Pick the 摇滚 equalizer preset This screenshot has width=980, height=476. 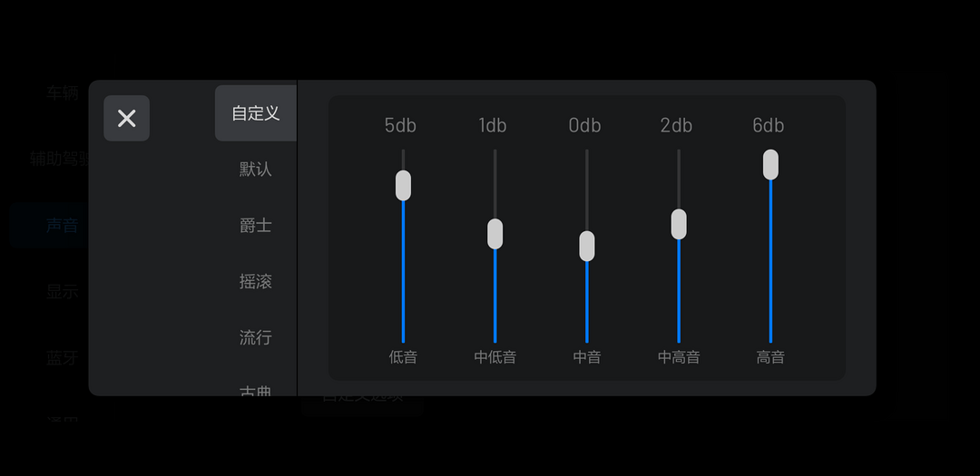coord(256,282)
